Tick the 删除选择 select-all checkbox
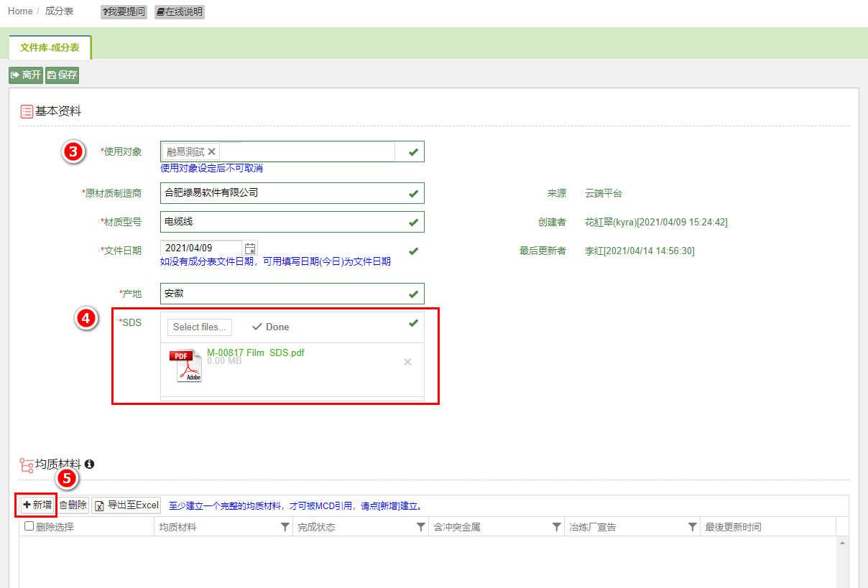 [x=29, y=526]
